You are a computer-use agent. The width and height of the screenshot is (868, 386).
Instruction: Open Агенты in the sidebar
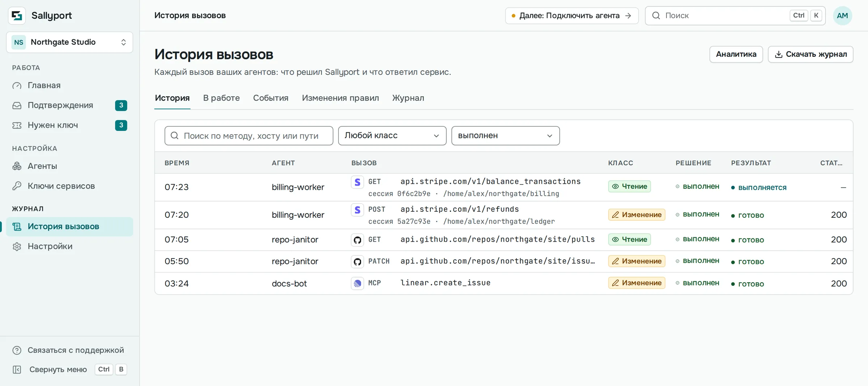pyautogui.click(x=69, y=166)
